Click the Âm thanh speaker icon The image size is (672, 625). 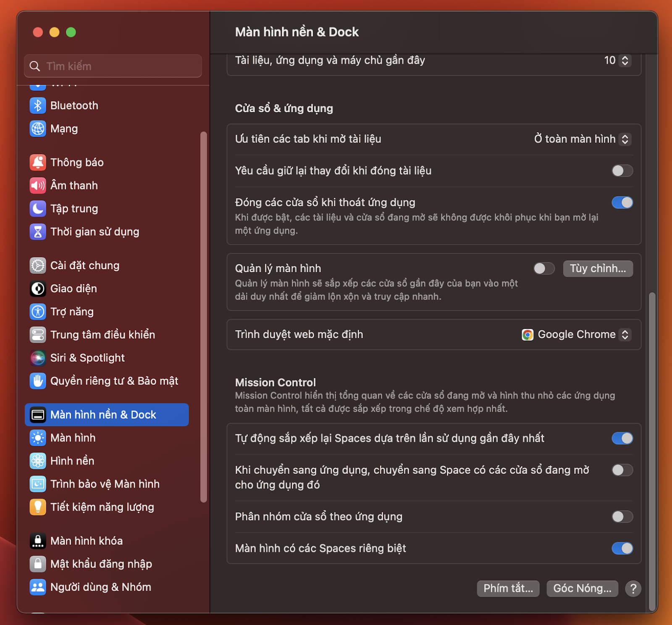[x=38, y=186]
